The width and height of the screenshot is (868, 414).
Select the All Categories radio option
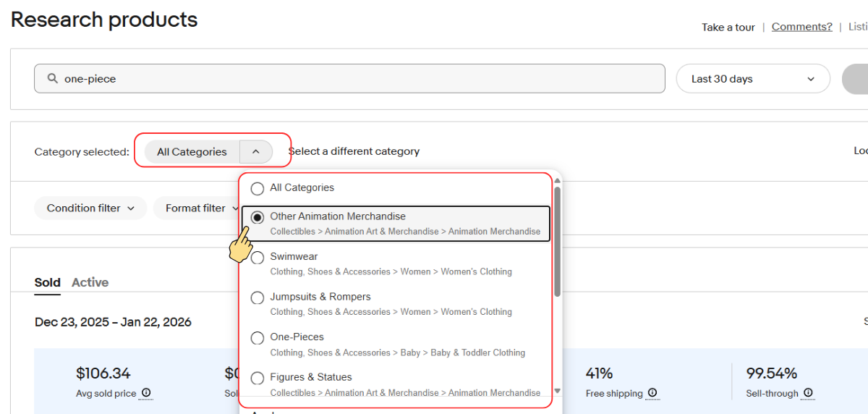[x=257, y=188]
